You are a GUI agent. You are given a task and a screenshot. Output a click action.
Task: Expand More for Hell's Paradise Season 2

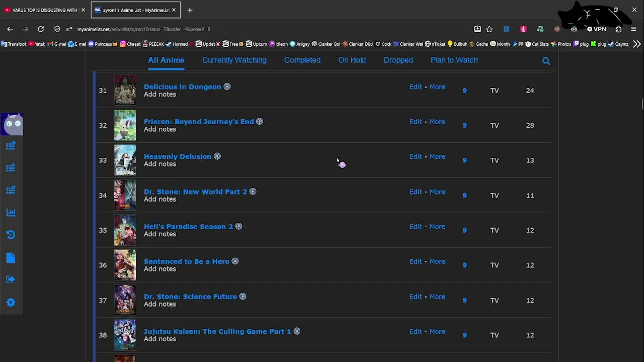[x=437, y=226]
